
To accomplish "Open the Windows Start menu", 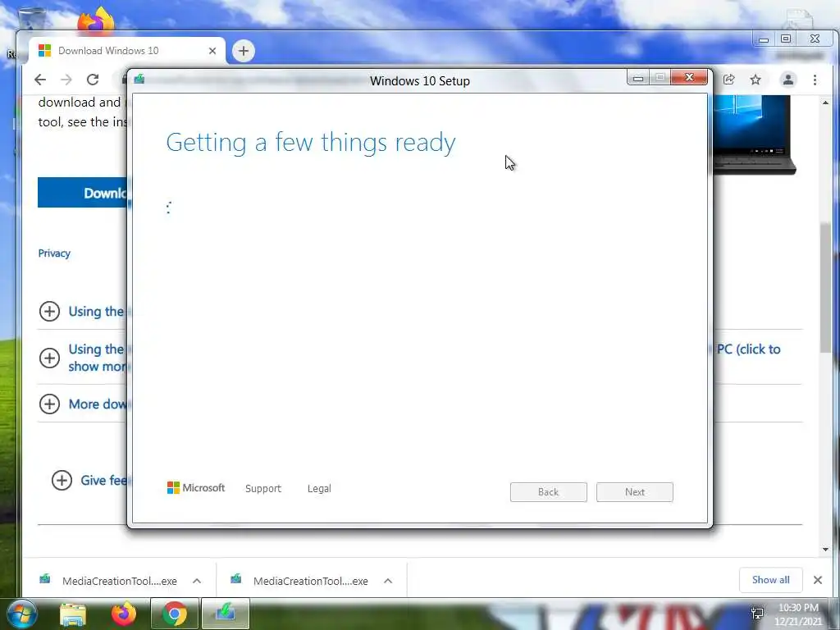I will click(22, 614).
